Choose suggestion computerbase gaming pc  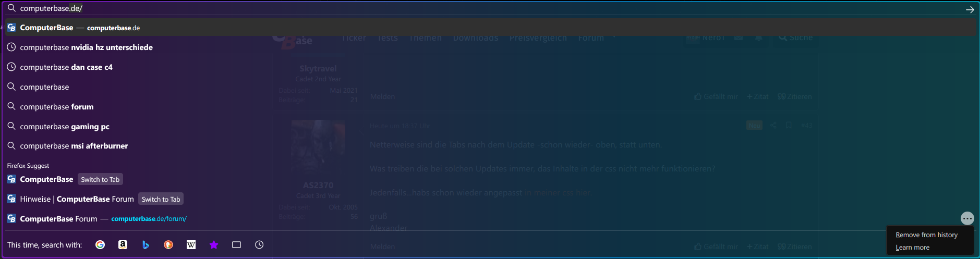(490, 127)
